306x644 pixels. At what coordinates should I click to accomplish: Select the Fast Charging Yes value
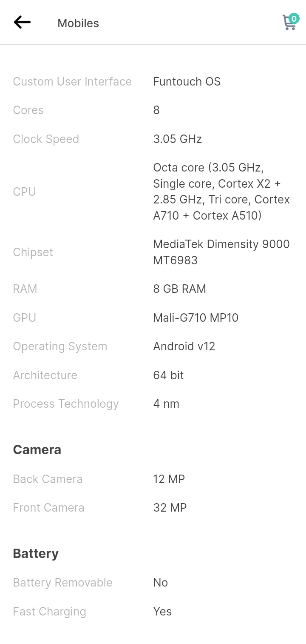[x=162, y=611]
